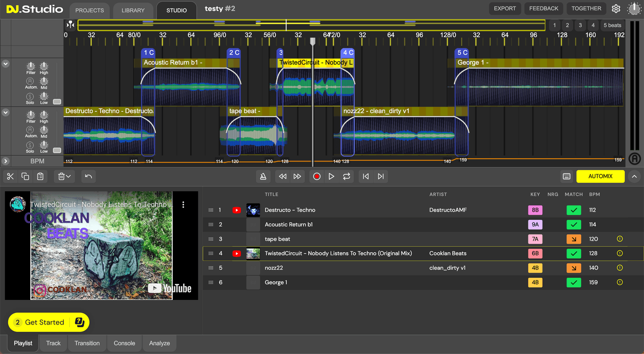Expand the BPM lane arrow

coord(6,161)
